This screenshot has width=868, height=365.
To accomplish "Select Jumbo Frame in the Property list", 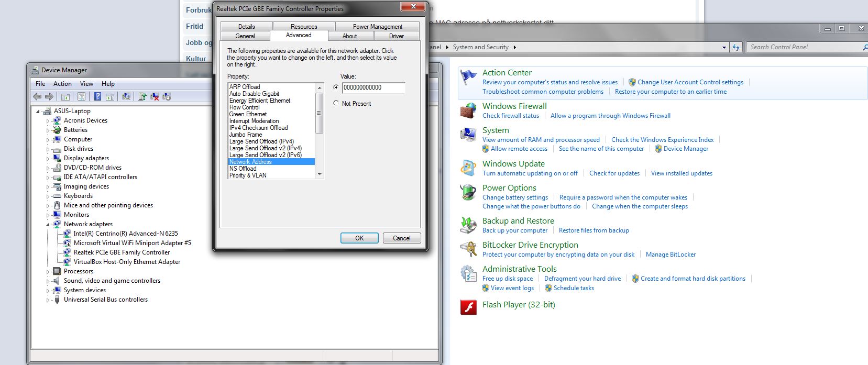I will [271, 135].
